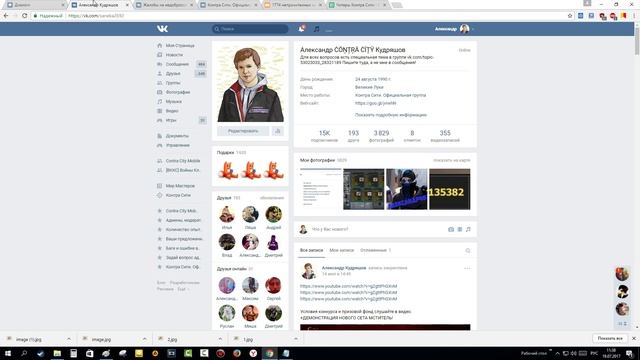
Task: Open Музыка in the left menu
Action: click(174, 101)
